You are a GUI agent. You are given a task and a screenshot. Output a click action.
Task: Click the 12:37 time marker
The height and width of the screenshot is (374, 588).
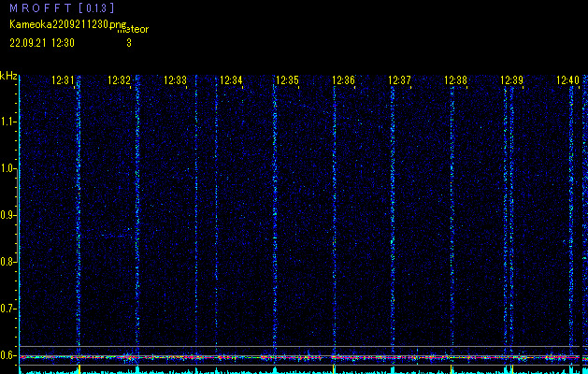[x=399, y=80]
